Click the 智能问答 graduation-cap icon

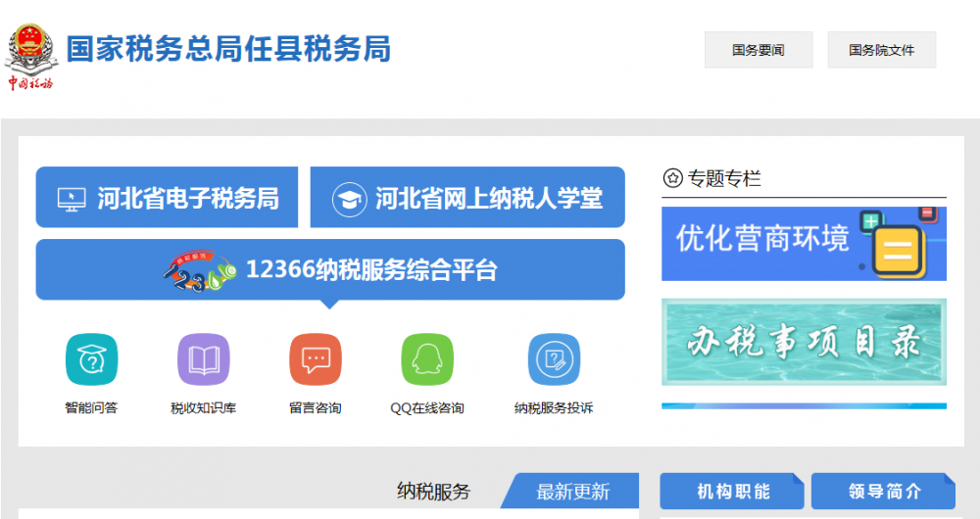[91, 359]
